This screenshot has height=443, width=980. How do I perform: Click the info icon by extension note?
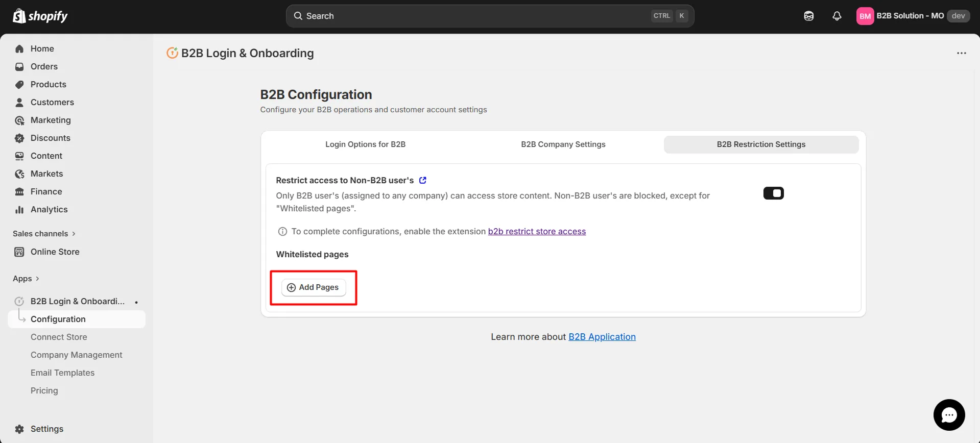coord(282,231)
